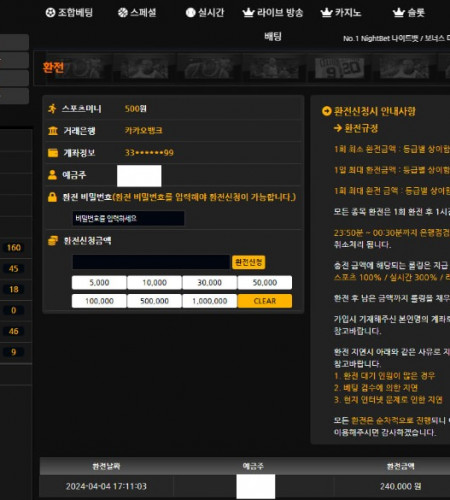The height and width of the screenshot is (500, 450).
Task: Focus the 비밀번호를 입력하세요 password field
Action: 128,219
